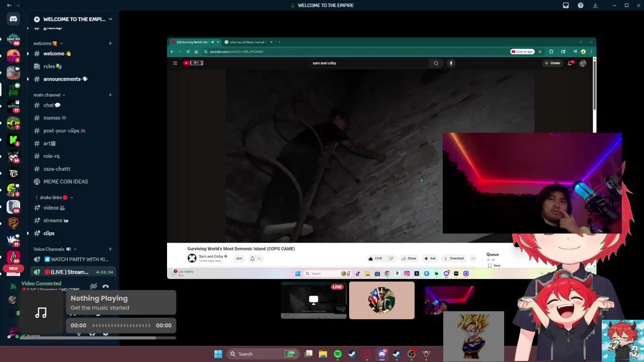Open Discord from the Windows taskbar
The height and width of the screenshot is (362, 644).
click(x=382, y=354)
